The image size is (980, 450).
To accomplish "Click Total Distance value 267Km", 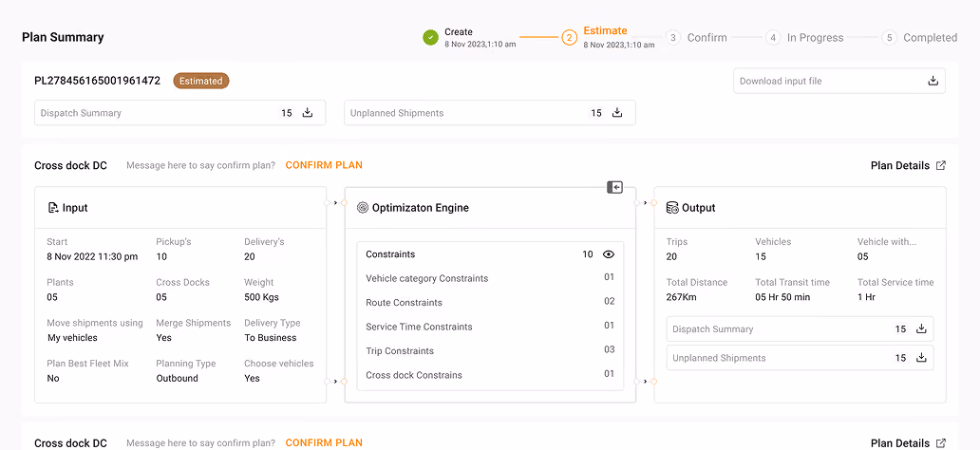I will coord(681,297).
